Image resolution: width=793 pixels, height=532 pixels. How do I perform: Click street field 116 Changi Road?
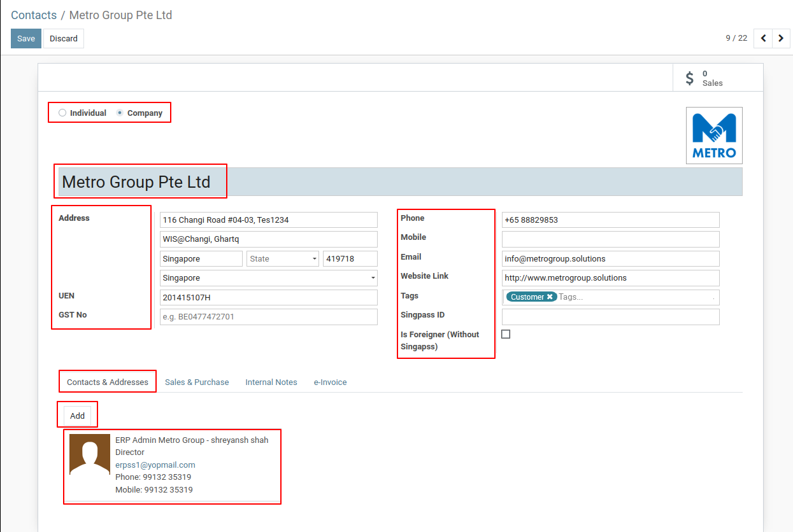tap(269, 220)
